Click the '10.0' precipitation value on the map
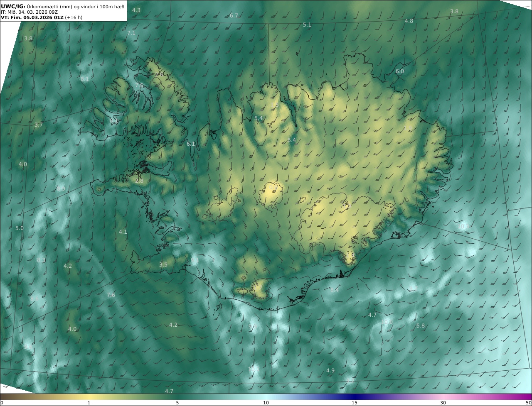 click(x=387, y=322)
